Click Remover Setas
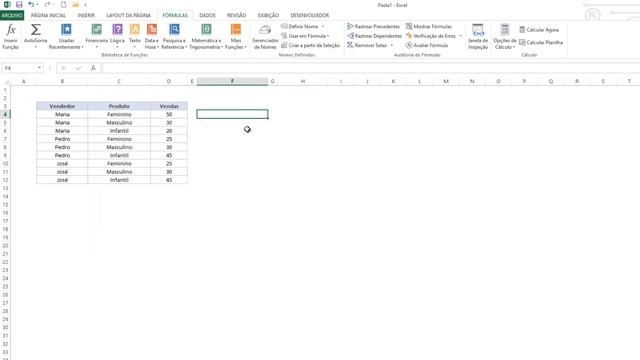Image resolution: width=640 pixels, height=360 pixels. point(367,45)
